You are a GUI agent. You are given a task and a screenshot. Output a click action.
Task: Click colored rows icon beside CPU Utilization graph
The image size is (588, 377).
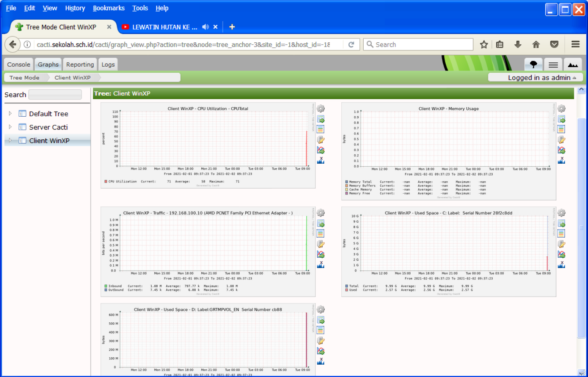pyautogui.click(x=320, y=129)
